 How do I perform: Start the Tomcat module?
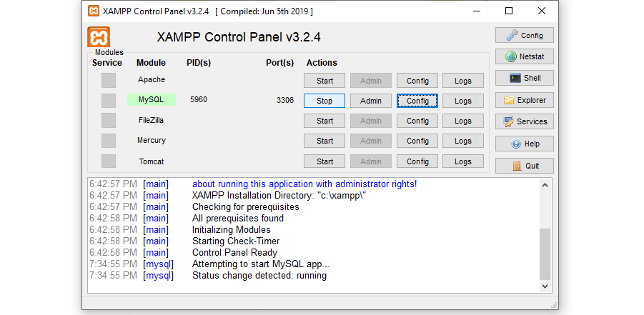325,161
